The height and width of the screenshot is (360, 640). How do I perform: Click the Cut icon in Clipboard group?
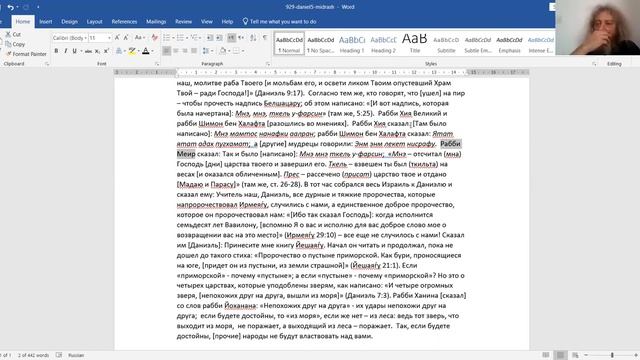pos(8,35)
